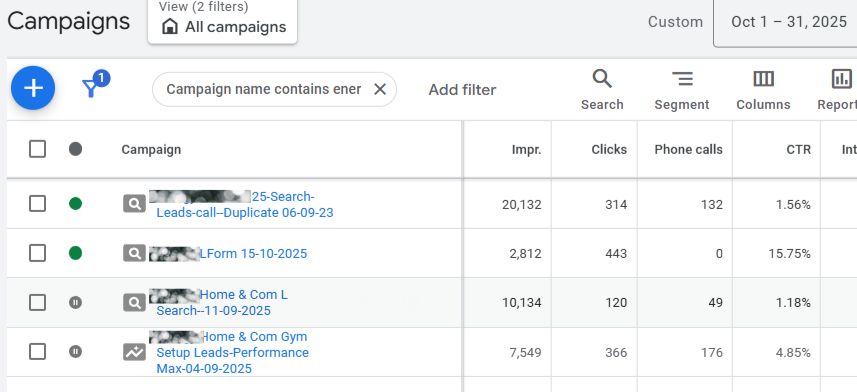Click clicks value 314

click(616, 204)
